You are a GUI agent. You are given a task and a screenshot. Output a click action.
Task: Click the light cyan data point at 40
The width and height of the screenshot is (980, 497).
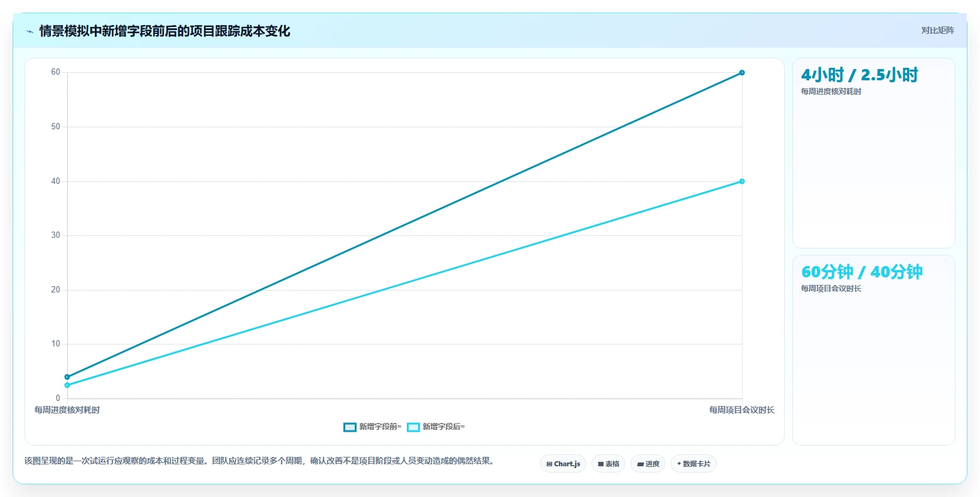point(742,181)
